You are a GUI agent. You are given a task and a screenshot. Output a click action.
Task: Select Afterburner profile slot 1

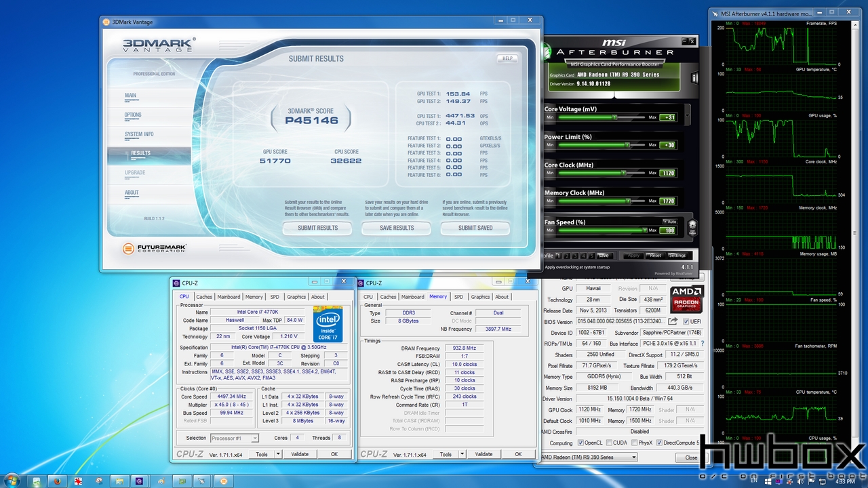[x=559, y=256]
